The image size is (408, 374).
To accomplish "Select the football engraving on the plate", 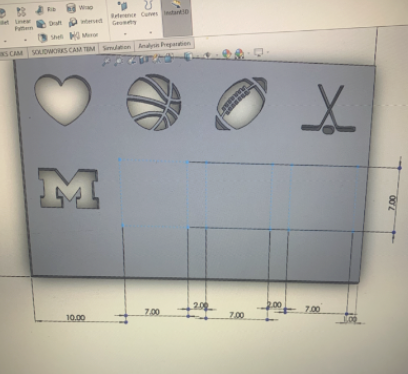I will point(241,104).
